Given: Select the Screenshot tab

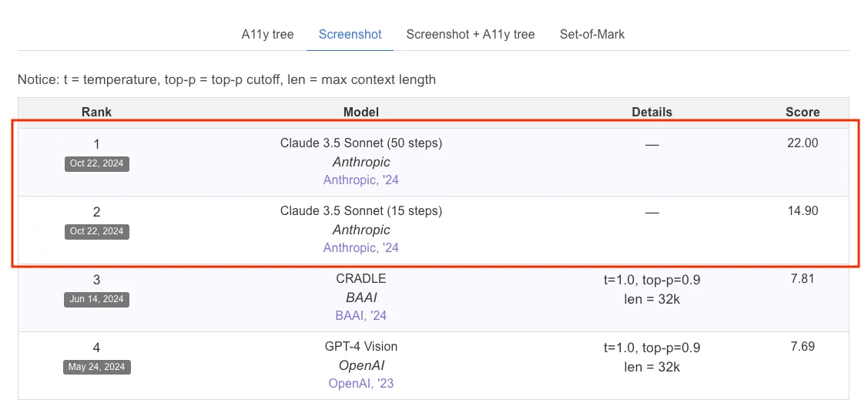Looking at the screenshot, I should tap(350, 34).
